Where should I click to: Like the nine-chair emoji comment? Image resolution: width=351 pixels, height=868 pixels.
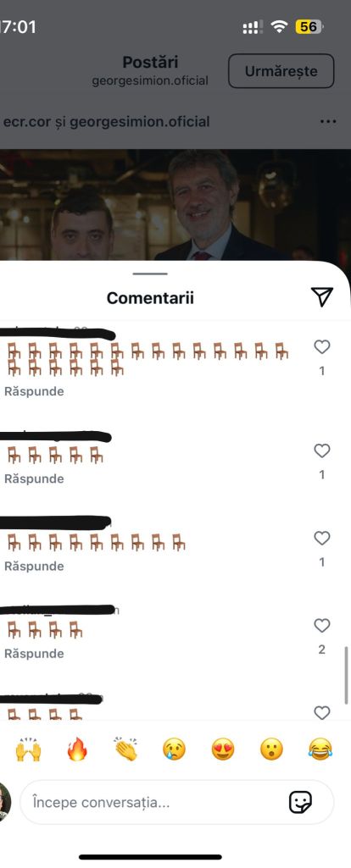[321, 538]
